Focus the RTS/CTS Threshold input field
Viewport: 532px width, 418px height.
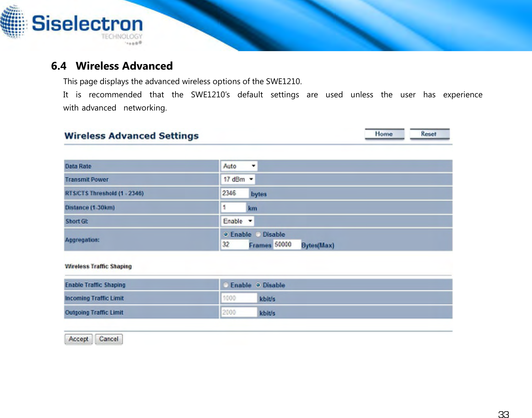pyautogui.click(x=235, y=193)
